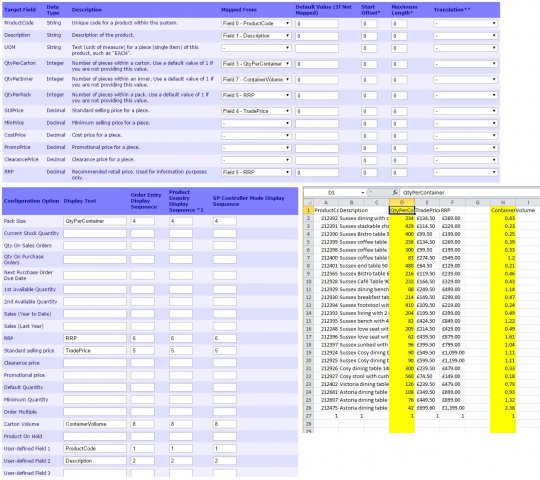Click Start Offset field for QtyPerPack row
This screenshot has height=480, width=540.
coord(369,96)
